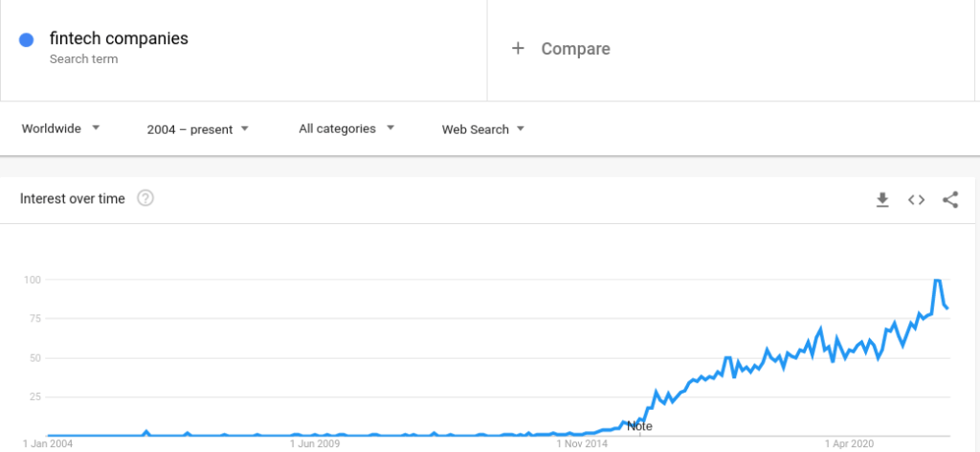Open the All categories dropdown
This screenshot has width=980, height=452.
pos(346,128)
